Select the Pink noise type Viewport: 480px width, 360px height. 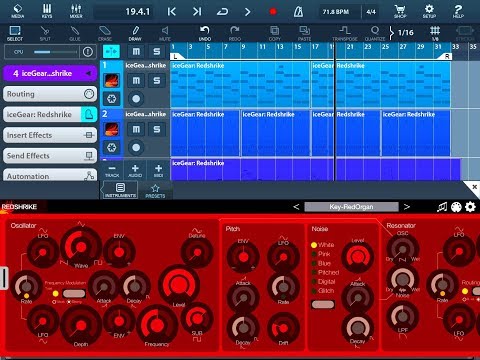(x=320, y=254)
